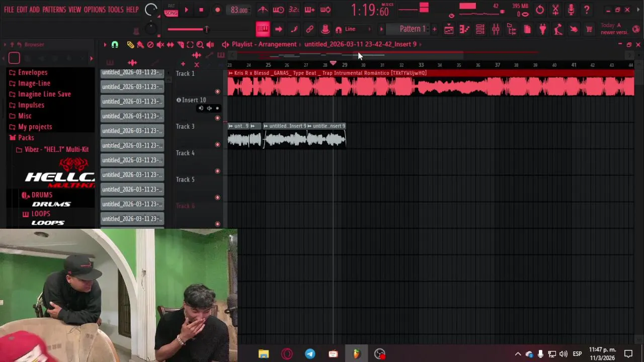Open the PATTERNS menu
Image resolution: width=644 pixels, height=362 pixels.
[54, 10]
